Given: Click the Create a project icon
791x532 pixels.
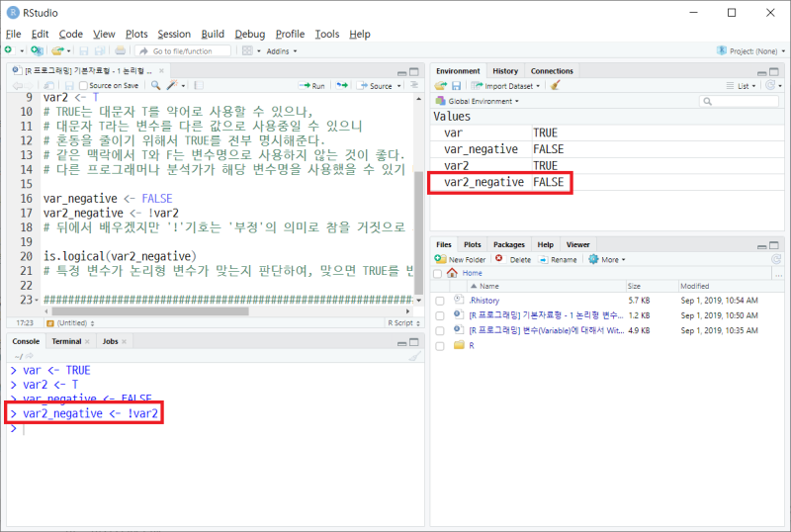Looking at the screenshot, I should click(37, 50).
